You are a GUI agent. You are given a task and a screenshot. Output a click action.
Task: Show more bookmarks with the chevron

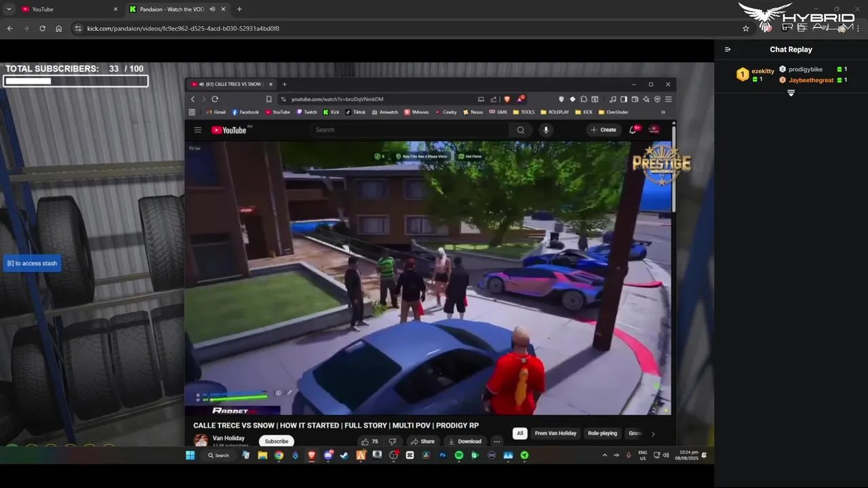pos(663,112)
